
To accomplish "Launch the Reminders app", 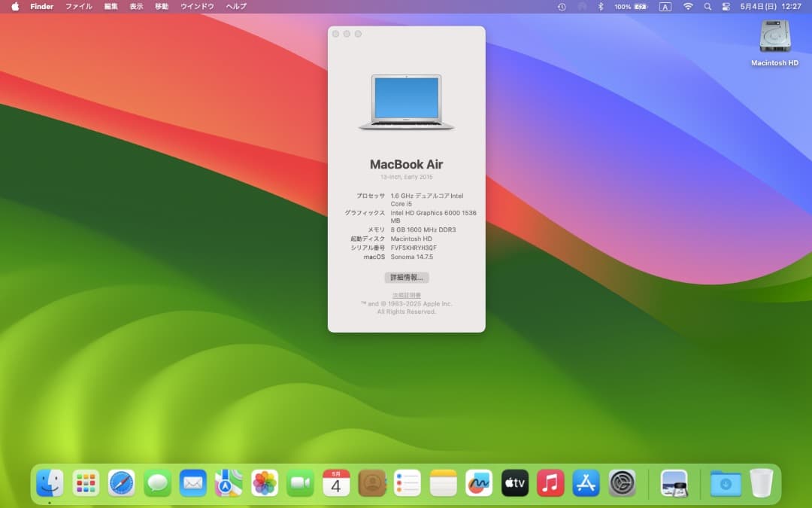I will (407, 482).
